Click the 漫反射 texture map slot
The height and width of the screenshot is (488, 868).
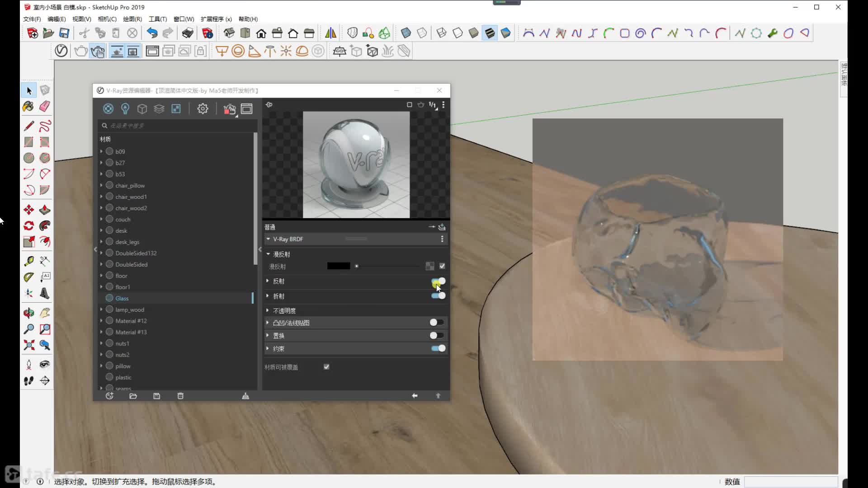(430, 266)
